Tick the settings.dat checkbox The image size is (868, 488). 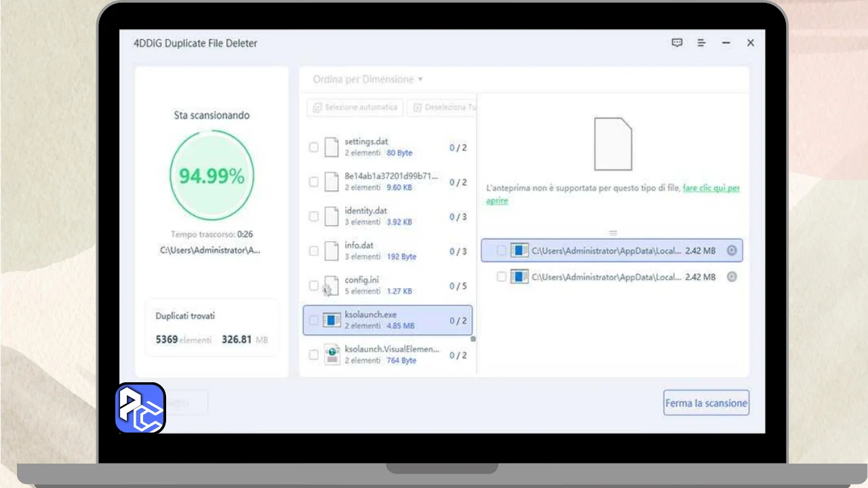click(313, 147)
